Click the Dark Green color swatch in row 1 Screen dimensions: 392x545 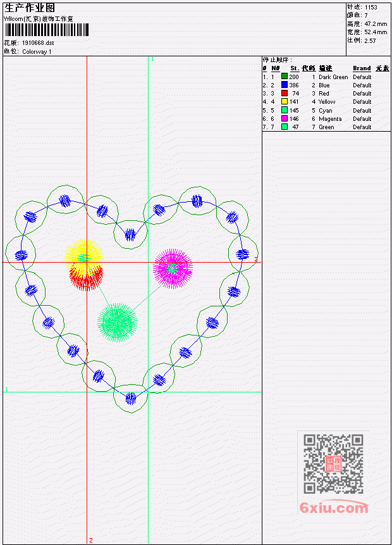(x=285, y=77)
